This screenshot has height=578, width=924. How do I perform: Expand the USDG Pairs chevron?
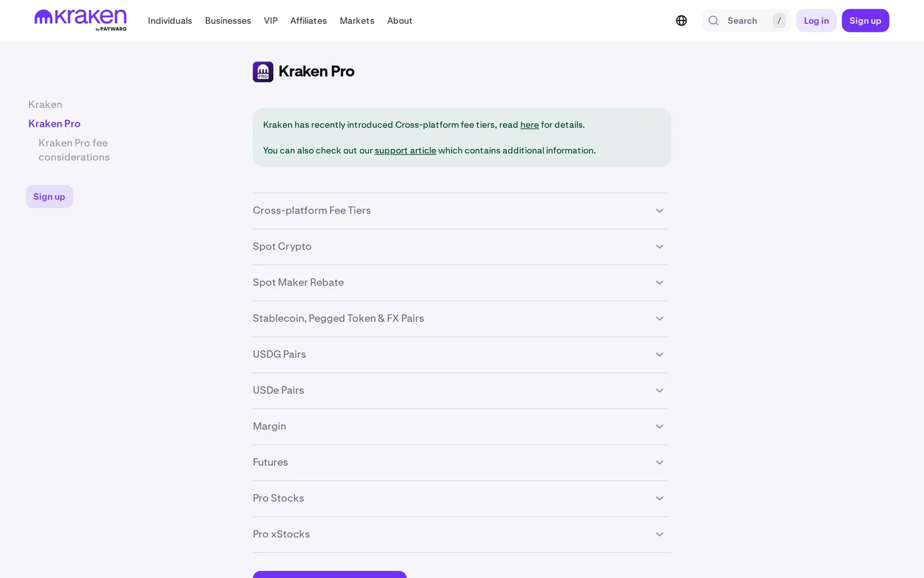tap(659, 355)
